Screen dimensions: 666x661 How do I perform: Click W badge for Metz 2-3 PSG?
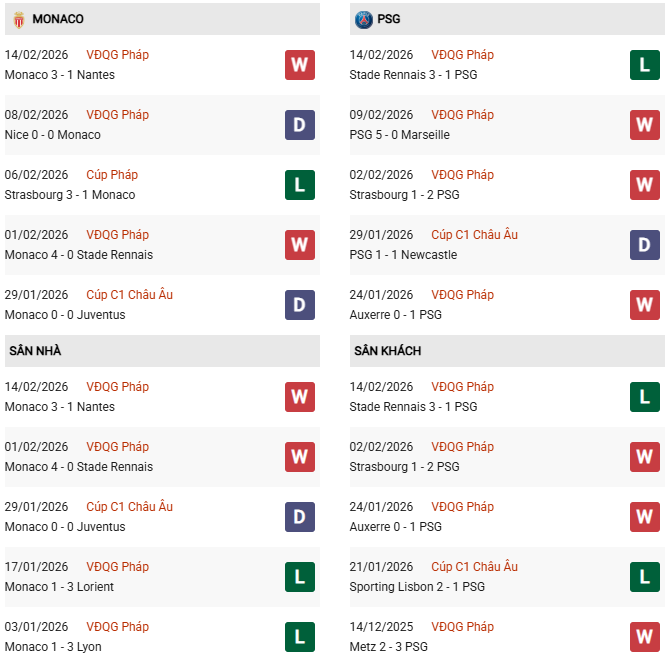(644, 637)
